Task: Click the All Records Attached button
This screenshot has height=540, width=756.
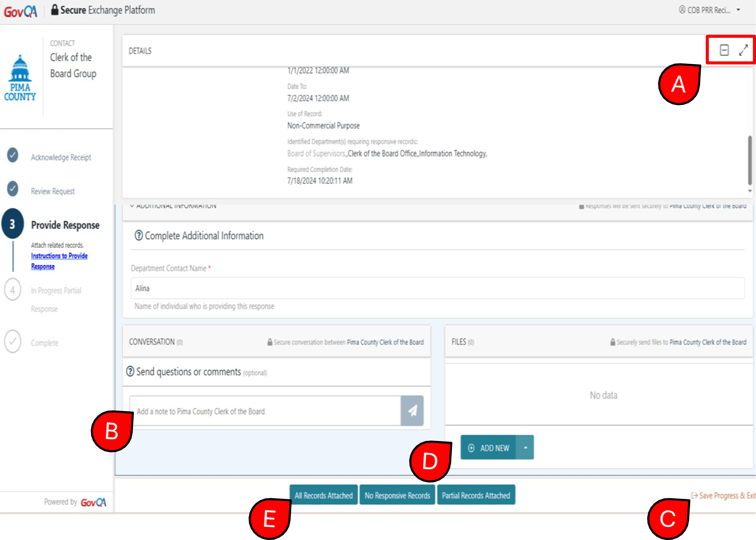Action: pos(323,495)
